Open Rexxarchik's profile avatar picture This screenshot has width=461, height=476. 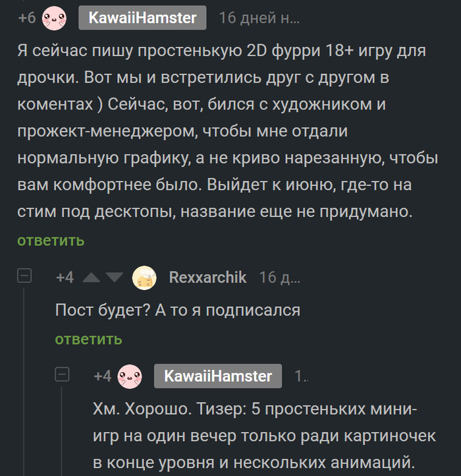pyautogui.click(x=144, y=278)
